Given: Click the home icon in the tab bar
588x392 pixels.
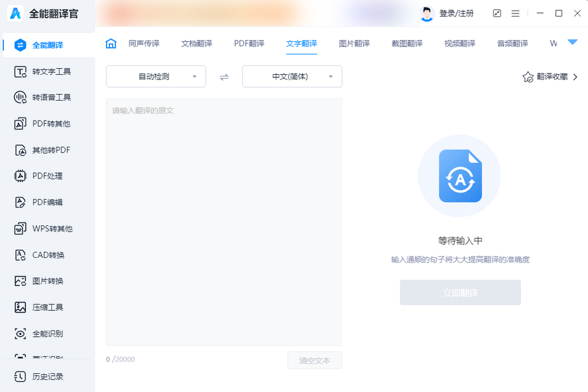Looking at the screenshot, I should pos(111,43).
